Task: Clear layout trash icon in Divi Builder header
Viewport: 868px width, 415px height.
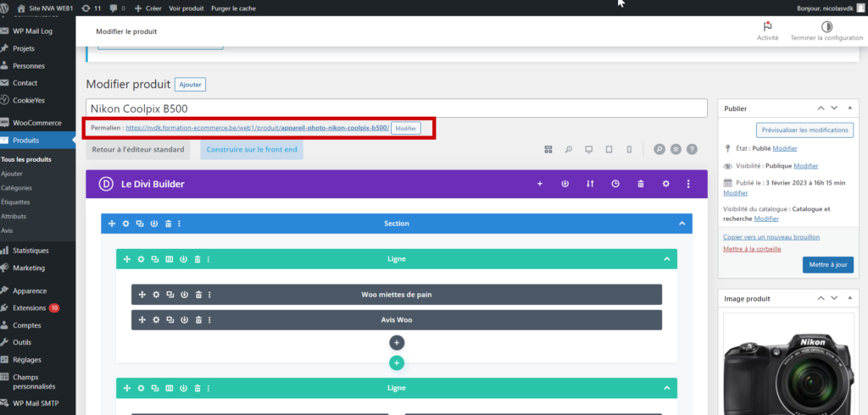Action: (x=641, y=184)
